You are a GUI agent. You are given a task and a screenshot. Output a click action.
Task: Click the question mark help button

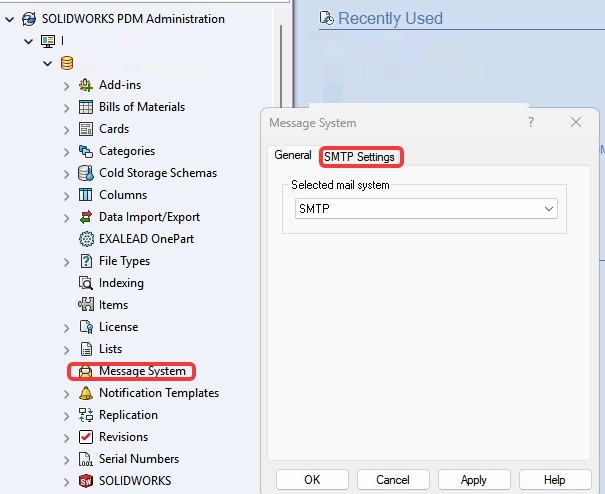click(x=531, y=122)
